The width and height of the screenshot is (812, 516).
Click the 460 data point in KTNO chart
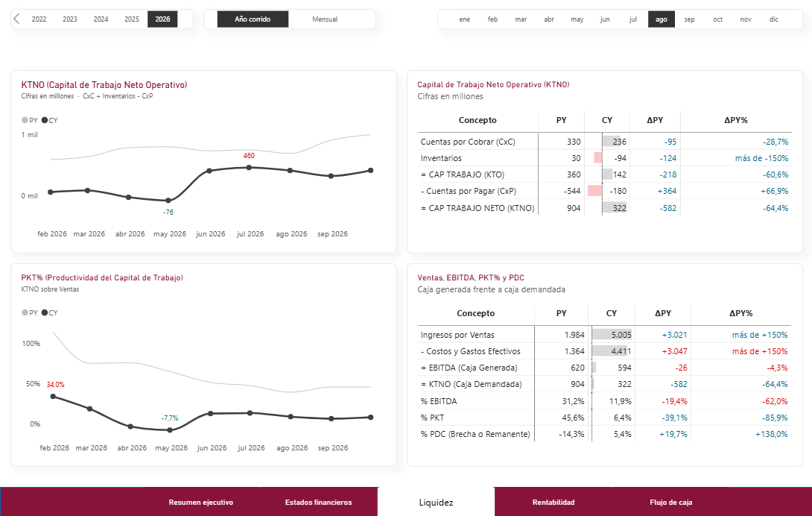(x=249, y=168)
